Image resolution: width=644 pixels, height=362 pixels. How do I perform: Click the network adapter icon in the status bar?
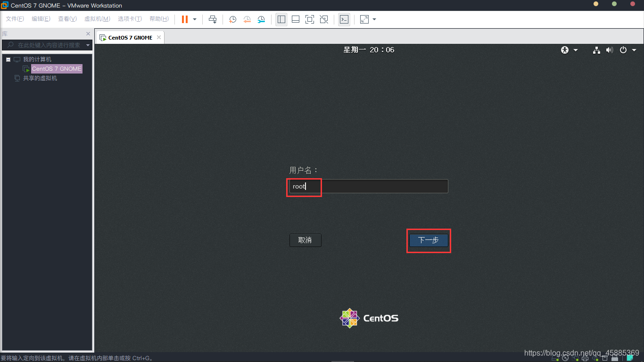point(575,358)
